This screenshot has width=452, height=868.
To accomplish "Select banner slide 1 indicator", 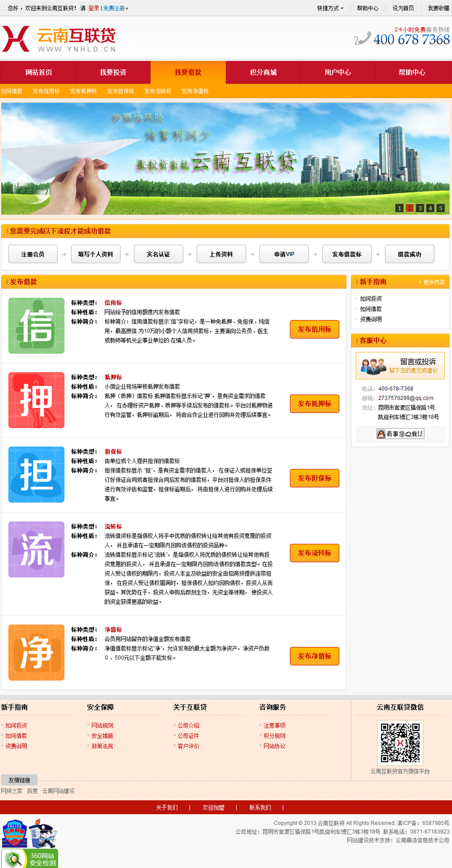I will coord(399,208).
